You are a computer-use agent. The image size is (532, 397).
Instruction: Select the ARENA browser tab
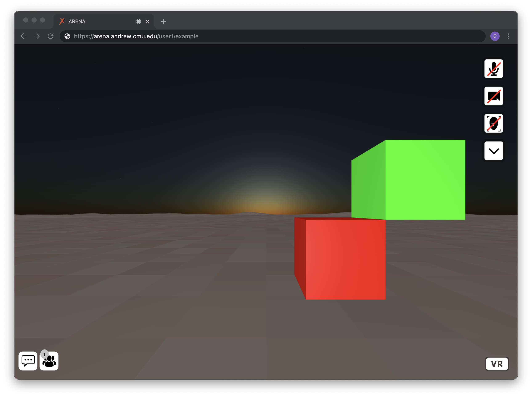[104, 21]
